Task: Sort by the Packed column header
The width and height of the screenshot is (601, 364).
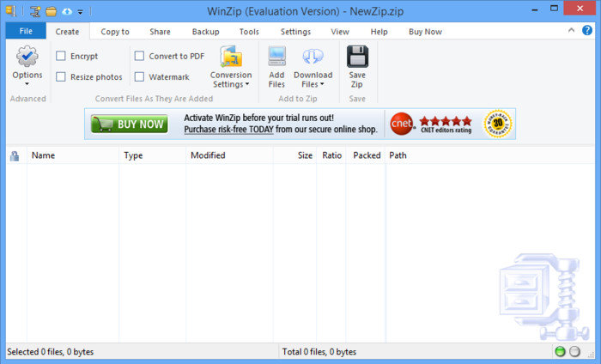Action: (x=367, y=155)
